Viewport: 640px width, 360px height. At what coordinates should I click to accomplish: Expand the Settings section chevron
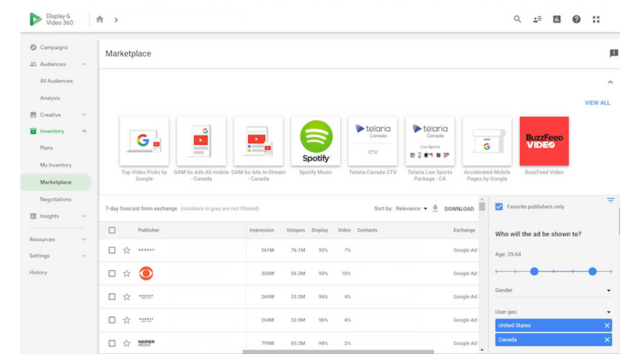(x=84, y=256)
